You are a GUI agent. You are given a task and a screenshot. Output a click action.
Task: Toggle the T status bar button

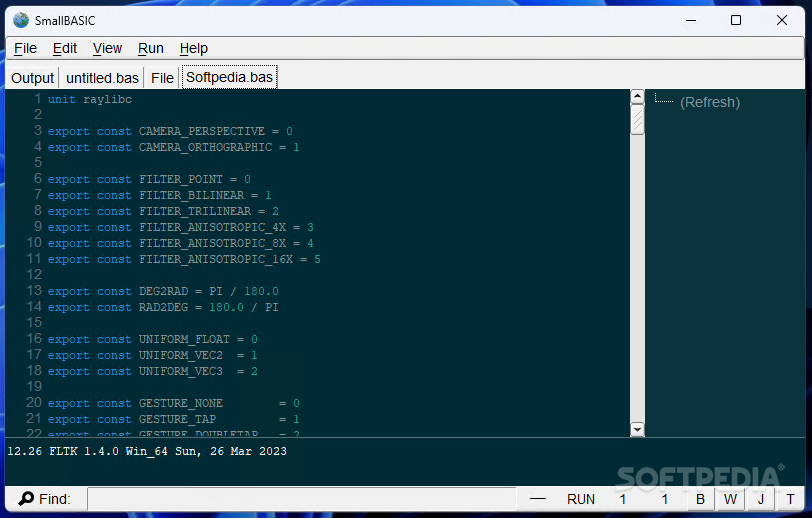[x=790, y=499]
